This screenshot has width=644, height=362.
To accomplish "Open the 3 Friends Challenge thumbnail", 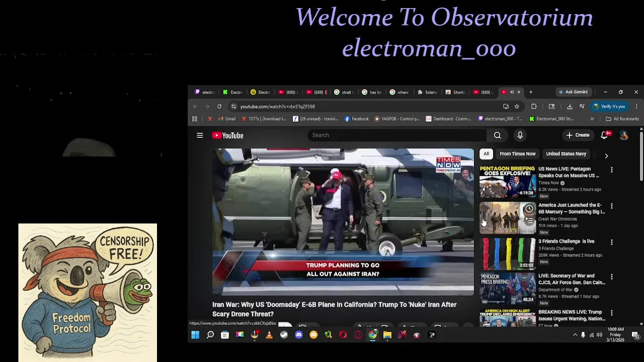I will click(x=508, y=253).
